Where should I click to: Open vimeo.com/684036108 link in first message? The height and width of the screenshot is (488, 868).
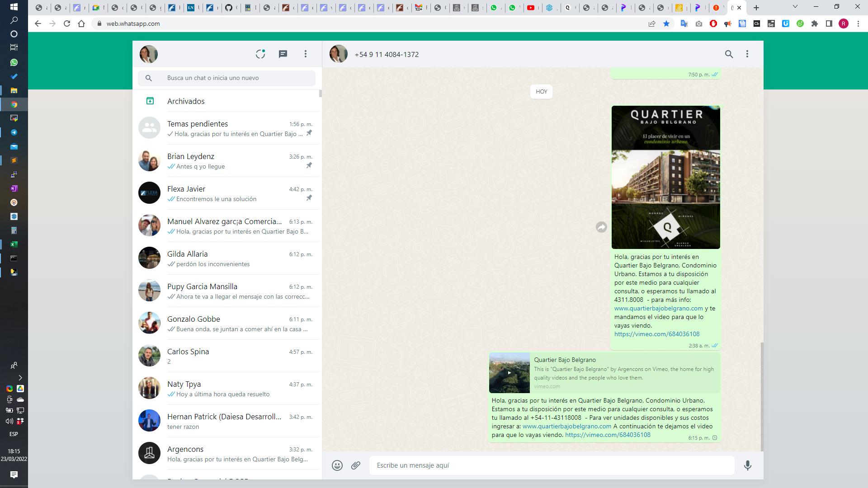tap(657, 334)
